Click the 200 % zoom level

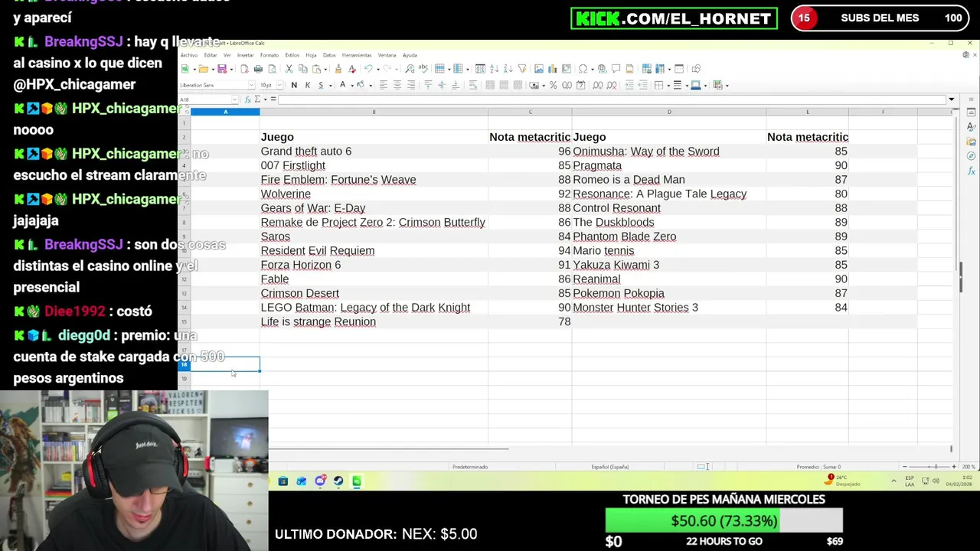click(x=969, y=467)
